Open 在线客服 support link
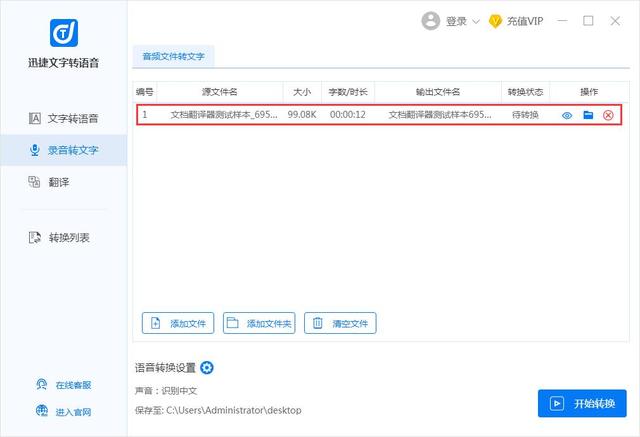Image resolution: width=640 pixels, height=437 pixels. [73, 385]
